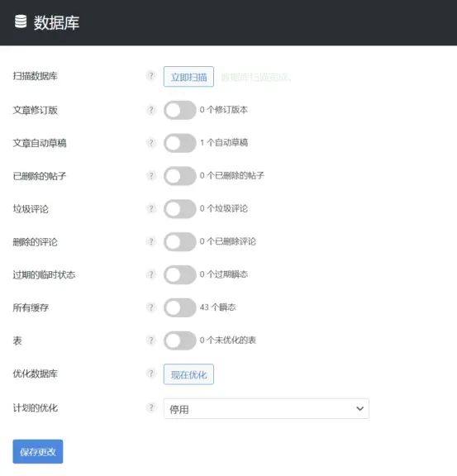Click the 立即扫描 button
The image size is (457, 476).
point(188,77)
